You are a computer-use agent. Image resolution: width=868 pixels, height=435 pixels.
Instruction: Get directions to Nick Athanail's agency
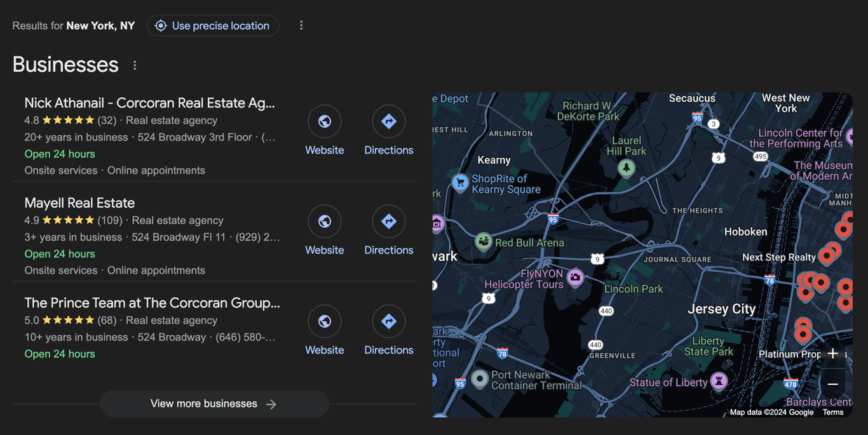(388, 121)
